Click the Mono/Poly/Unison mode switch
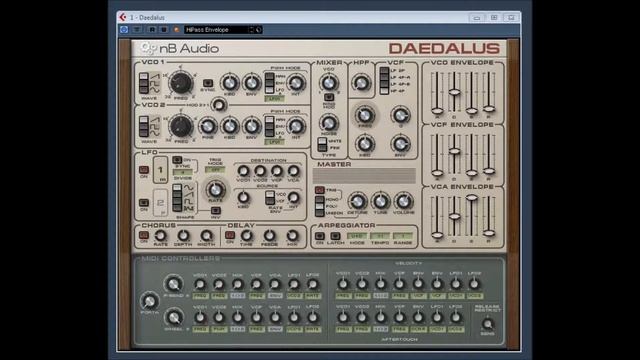Screen dimensions: 640x360 coord(320,206)
